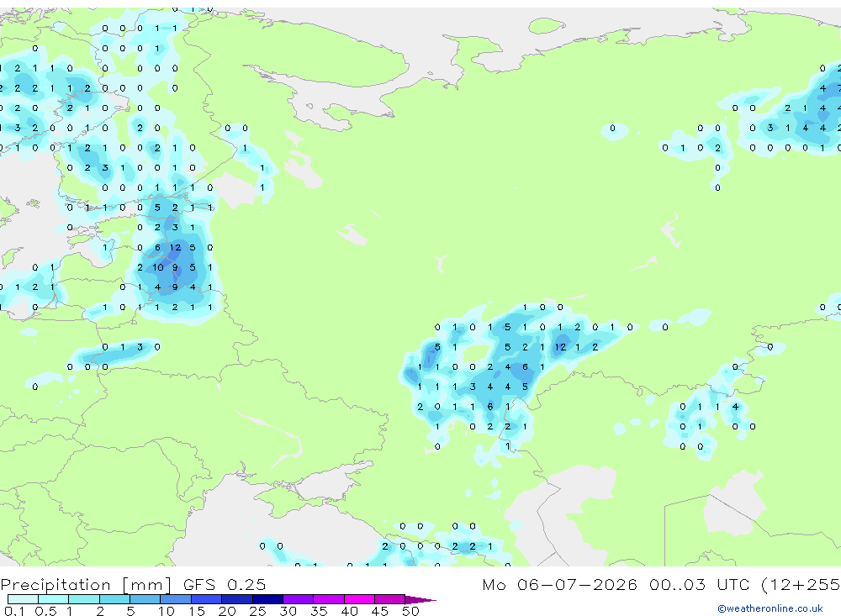The height and width of the screenshot is (616, 841).
Task: Pick the 10–15 mm legend color swatch
Action: [x=176, y=599]
